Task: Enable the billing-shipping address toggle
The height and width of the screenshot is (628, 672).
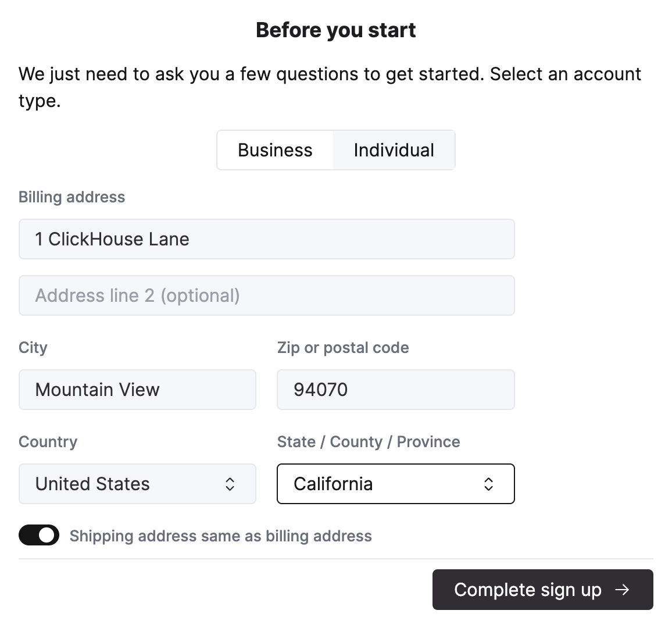Action: coord(38,535)
